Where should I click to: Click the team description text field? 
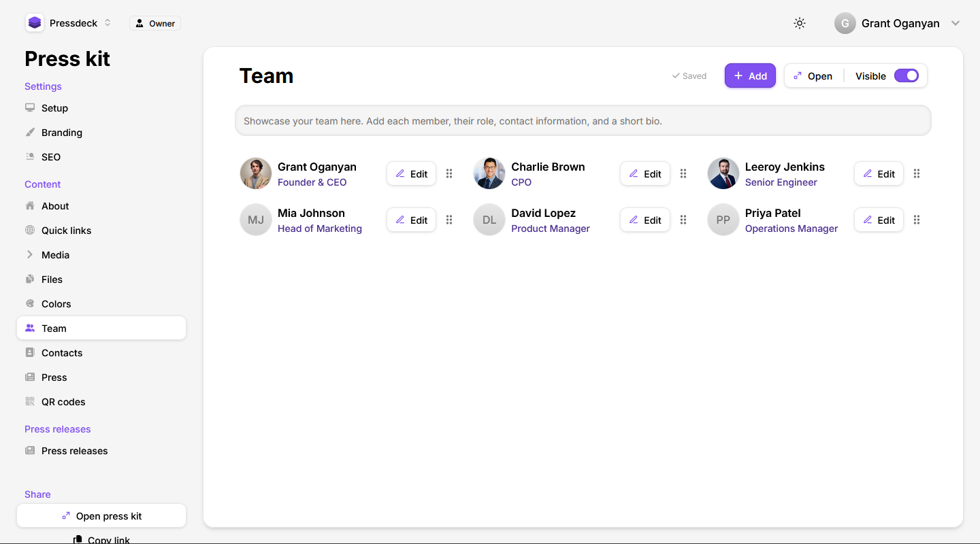[x=583, y=121]
